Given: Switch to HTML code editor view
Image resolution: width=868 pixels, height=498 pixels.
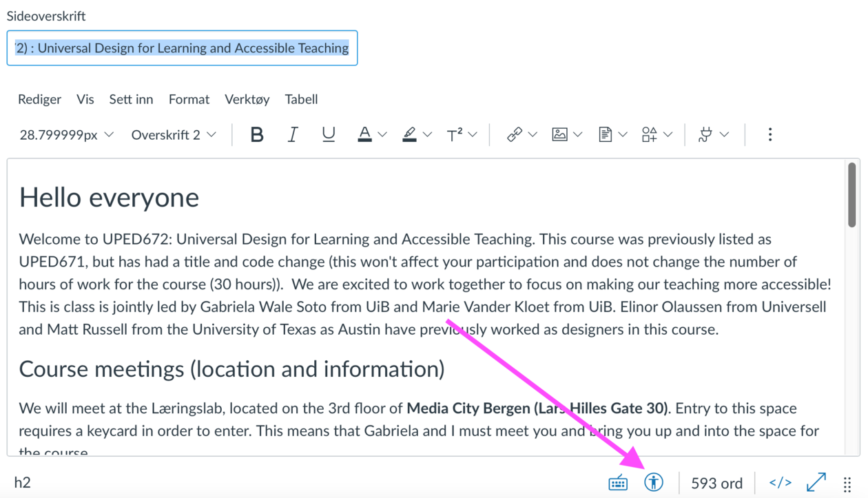Looking at the screenshot, I should pos(780,483).
